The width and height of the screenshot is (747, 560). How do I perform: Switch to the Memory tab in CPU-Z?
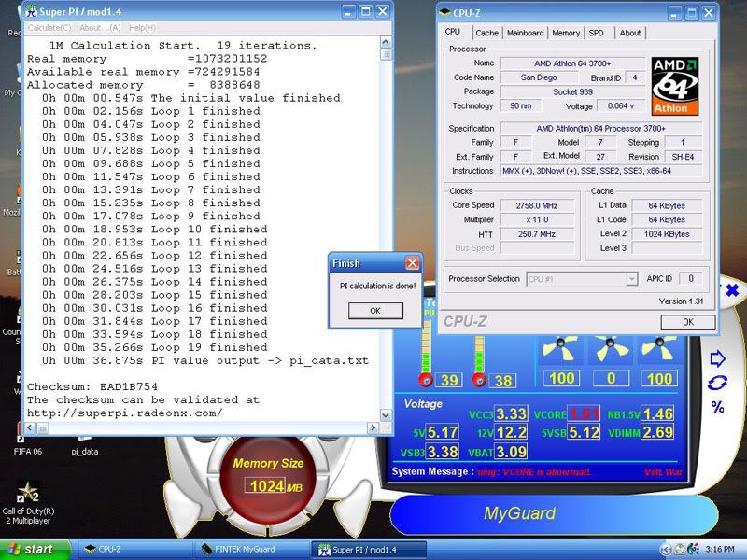point(566,33)
